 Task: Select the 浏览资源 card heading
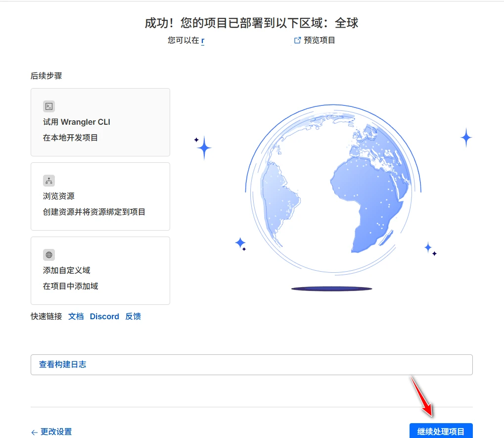59,196
